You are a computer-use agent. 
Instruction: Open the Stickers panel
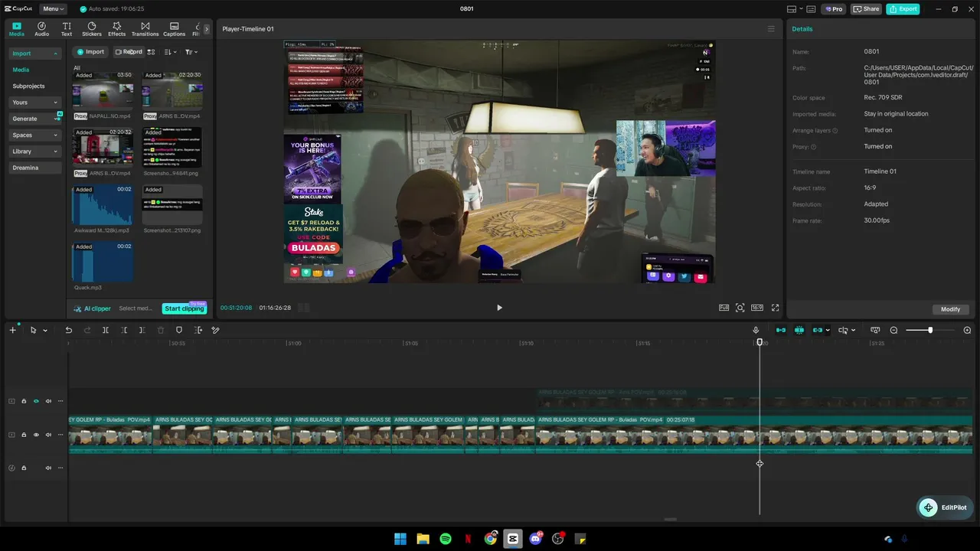tap(92, 29)
